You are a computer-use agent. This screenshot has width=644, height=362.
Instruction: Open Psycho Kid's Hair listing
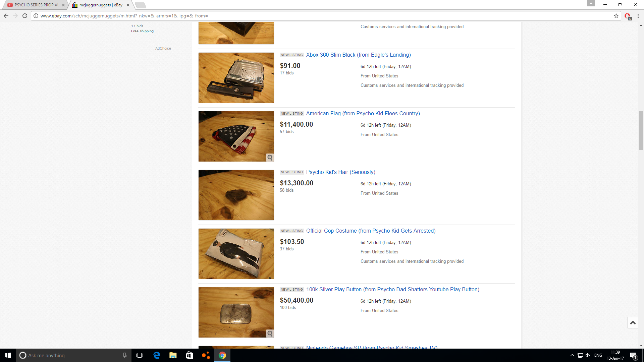tap(340, 172)
